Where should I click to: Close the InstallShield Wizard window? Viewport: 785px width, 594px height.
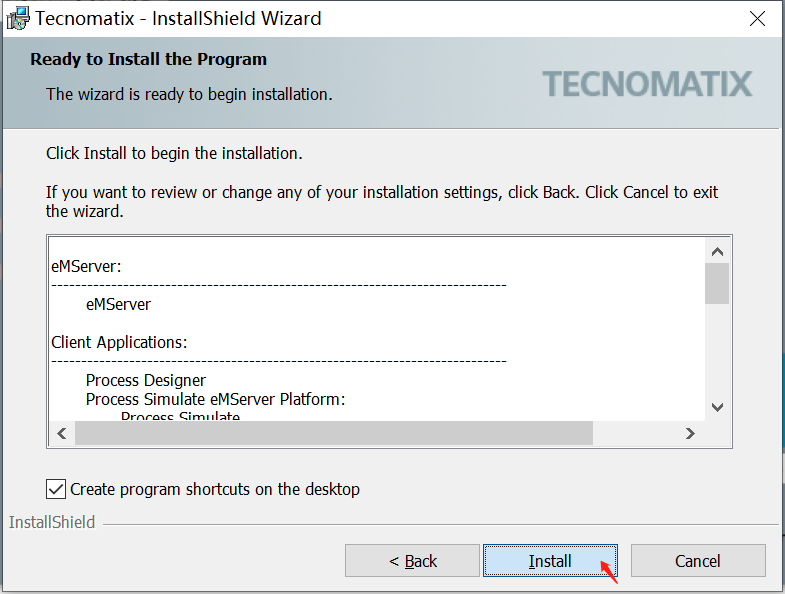pyautogui.click(x=757, y=19)
